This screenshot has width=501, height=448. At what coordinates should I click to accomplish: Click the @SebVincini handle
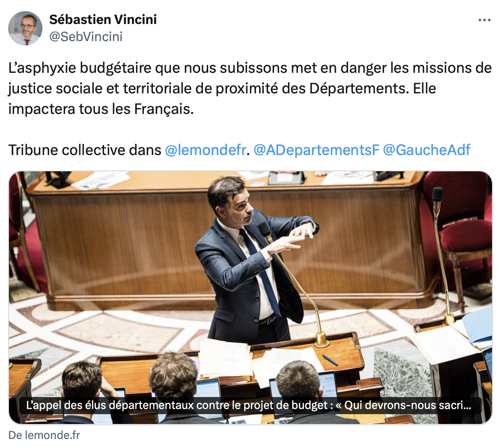86,37
